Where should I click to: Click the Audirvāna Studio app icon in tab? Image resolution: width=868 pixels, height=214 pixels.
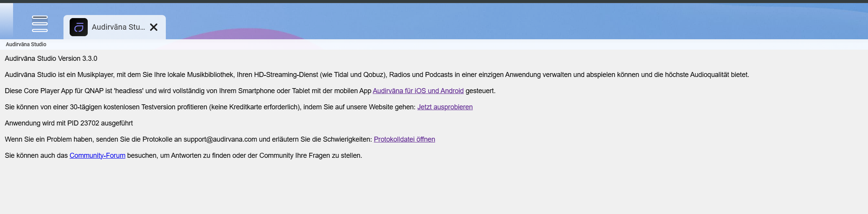[78, 27]
